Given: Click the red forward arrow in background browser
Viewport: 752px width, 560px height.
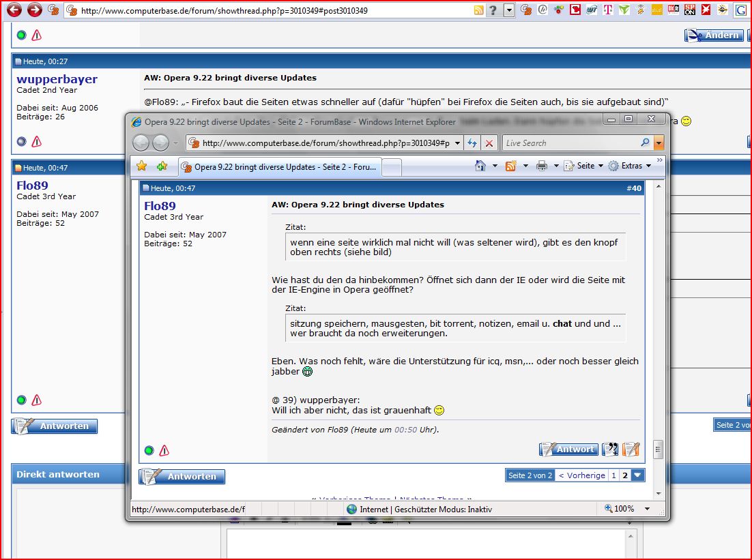Looking at the screenshot, I should coord(34,10).
